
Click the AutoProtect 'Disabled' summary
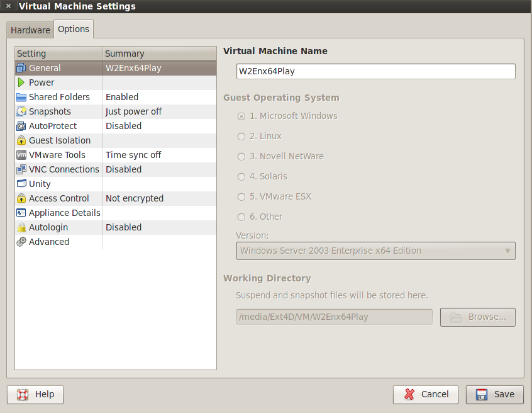[124, 126]
